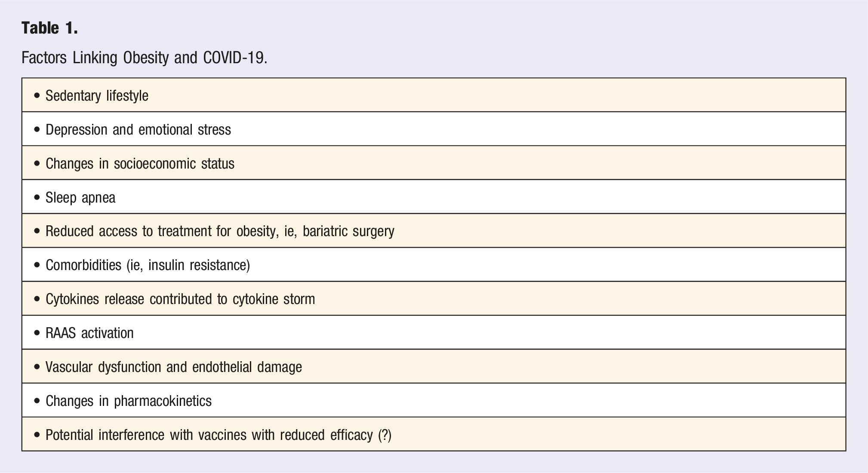Click the bullet before 'Sedentary lifestyle'
Viewport: 868px width, 473px height.
click(x=37, y=95)
